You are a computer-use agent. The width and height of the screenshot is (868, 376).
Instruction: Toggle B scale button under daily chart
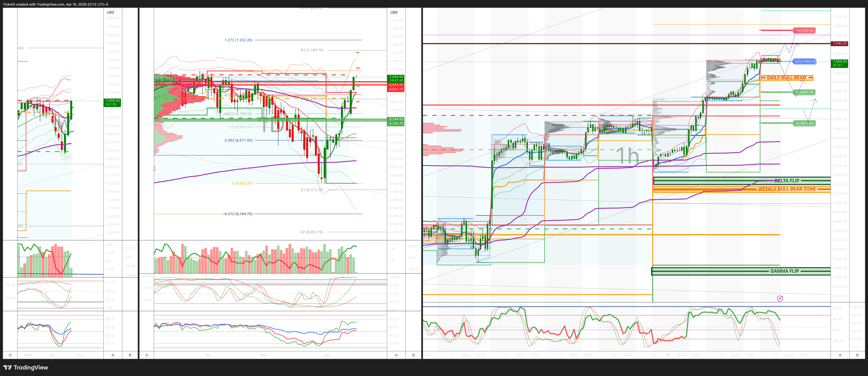point(413,355)
